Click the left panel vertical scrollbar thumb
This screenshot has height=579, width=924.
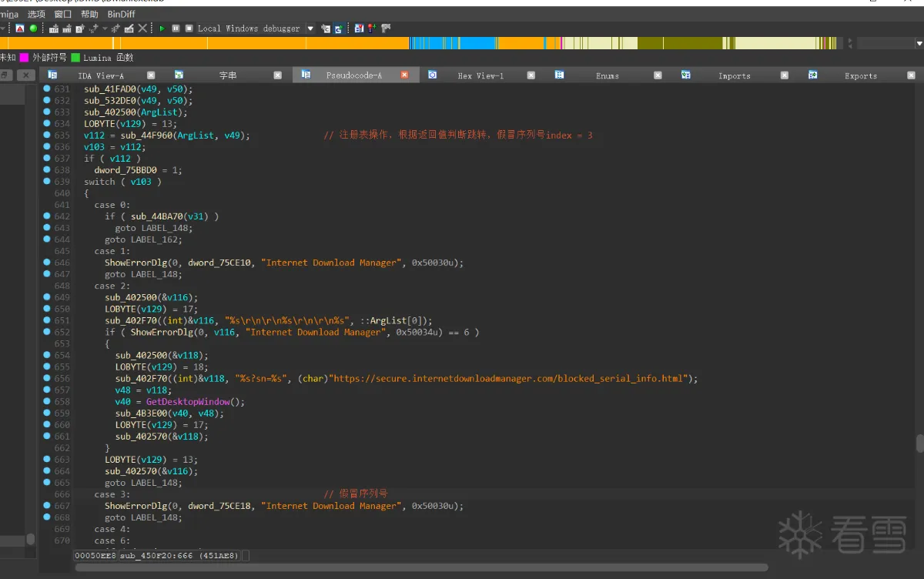(x=31, y=539)
